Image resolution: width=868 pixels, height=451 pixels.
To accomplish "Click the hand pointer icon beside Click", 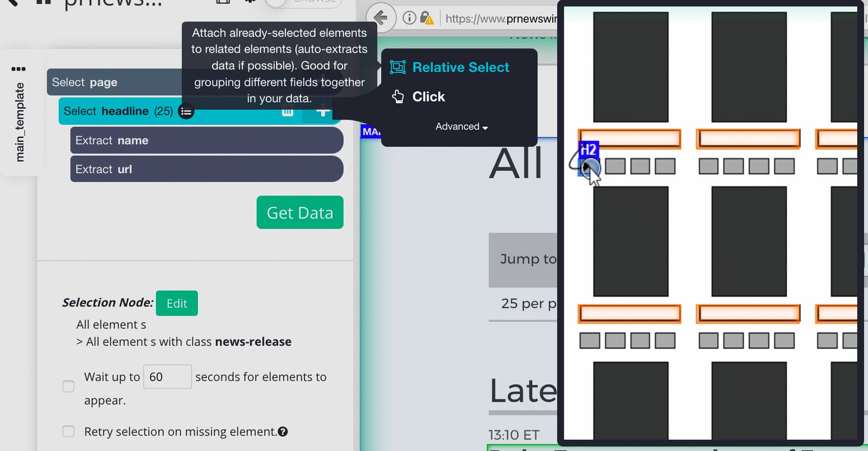I will [398, 97].
